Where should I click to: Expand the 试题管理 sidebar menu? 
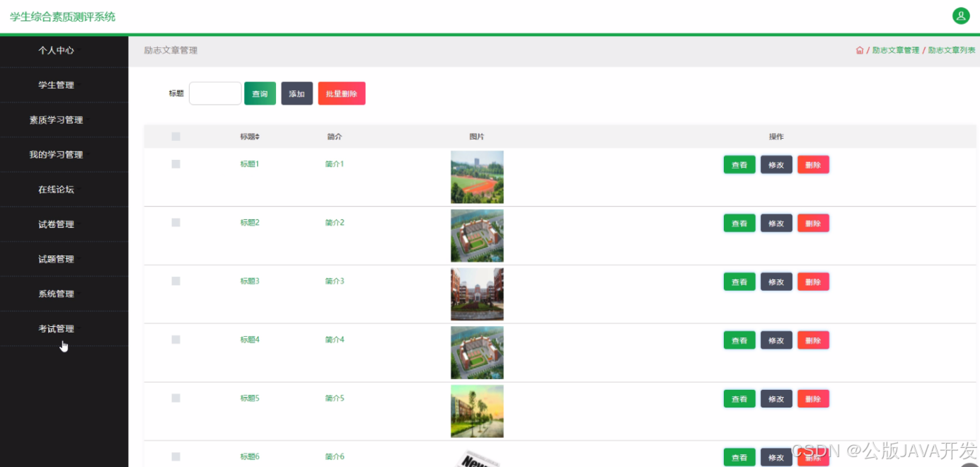pyautogui.click(x=64, y=259)
